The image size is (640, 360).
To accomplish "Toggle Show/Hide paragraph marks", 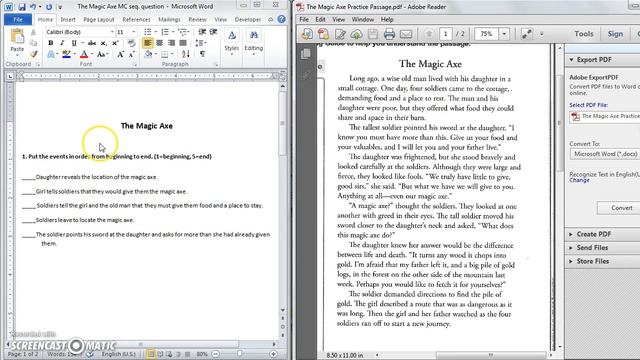I will pos(202,54).
